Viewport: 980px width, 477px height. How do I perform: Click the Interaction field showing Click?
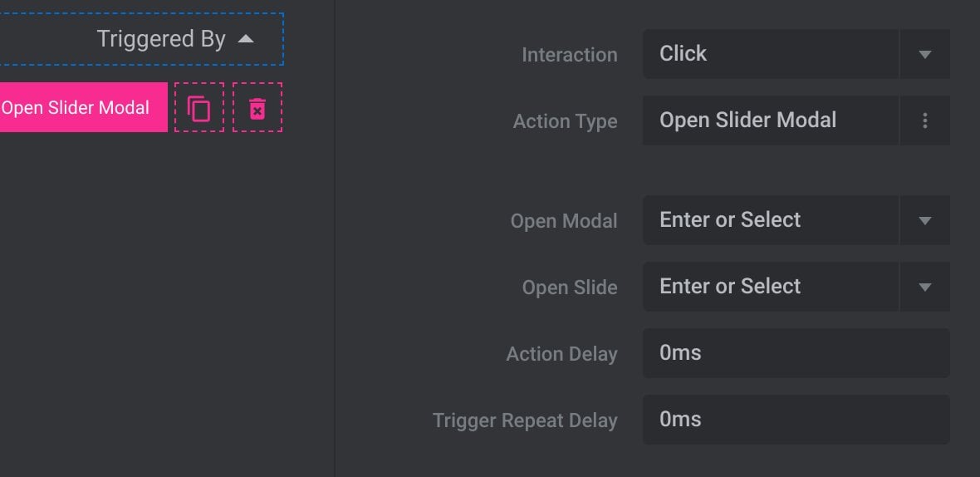(771, 54)
